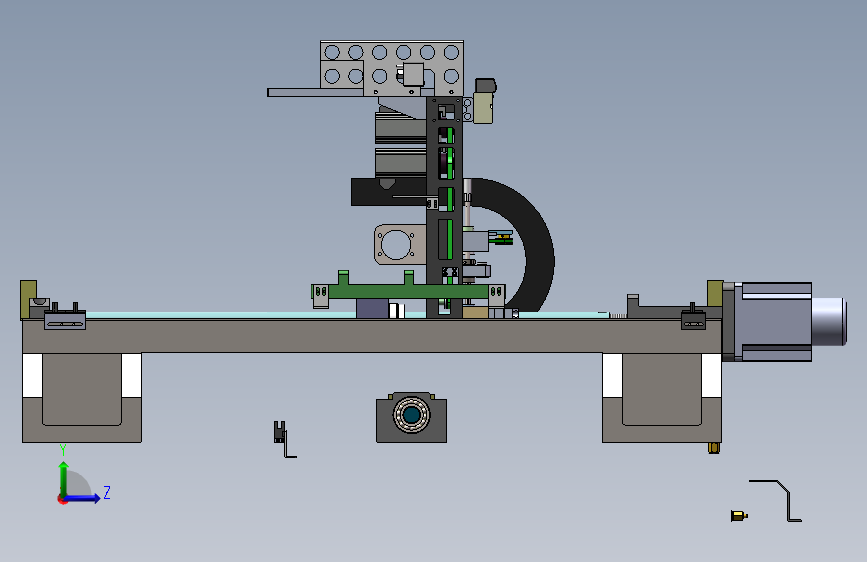Select the bearing pillow block below the beam

point(411,418)
